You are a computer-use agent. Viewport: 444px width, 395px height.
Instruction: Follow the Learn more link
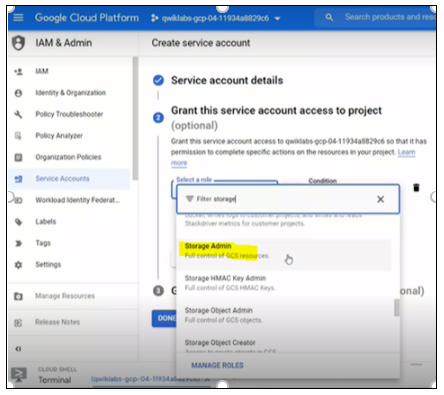point(406,152)
